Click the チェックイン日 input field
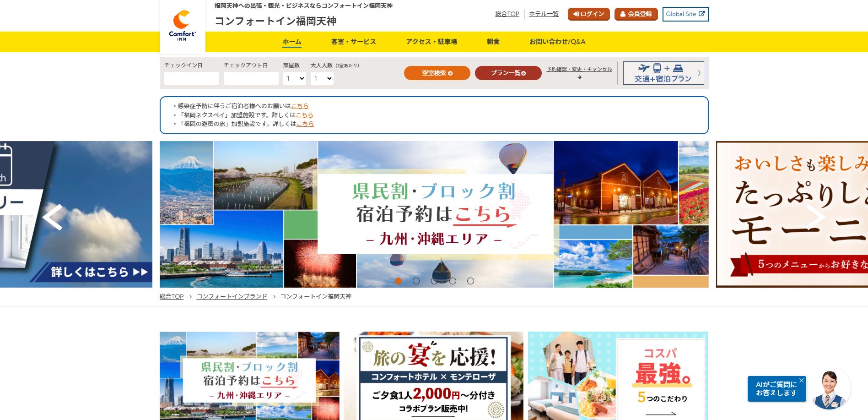 click(x=192, y=78)
